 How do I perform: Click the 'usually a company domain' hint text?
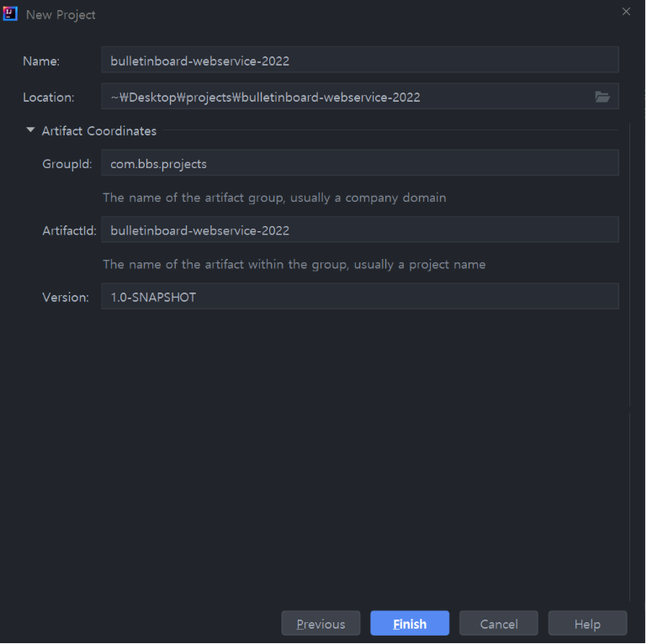pyautogui.click(x=368, y=198)
